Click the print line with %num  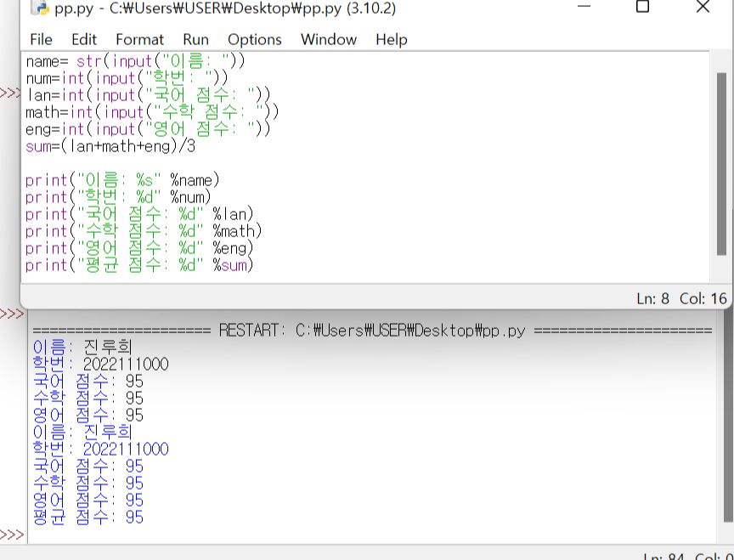click(x=118, y=197)
